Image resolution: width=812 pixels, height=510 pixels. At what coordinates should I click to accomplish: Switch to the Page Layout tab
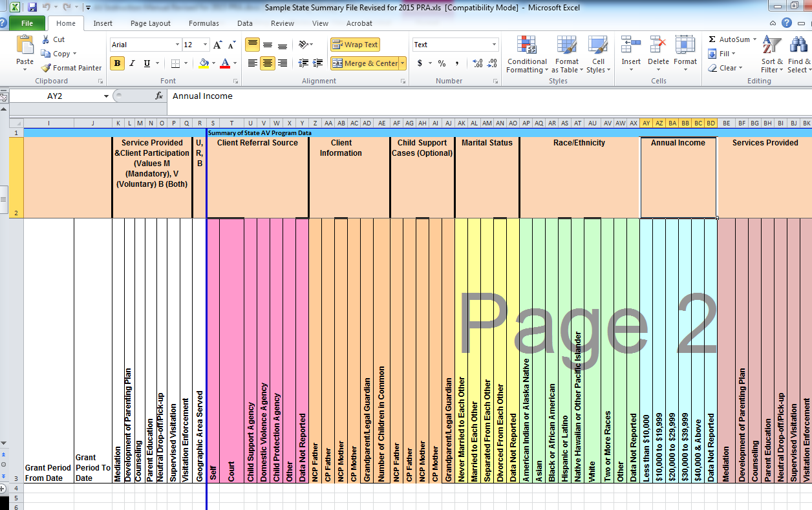[151, 23]
